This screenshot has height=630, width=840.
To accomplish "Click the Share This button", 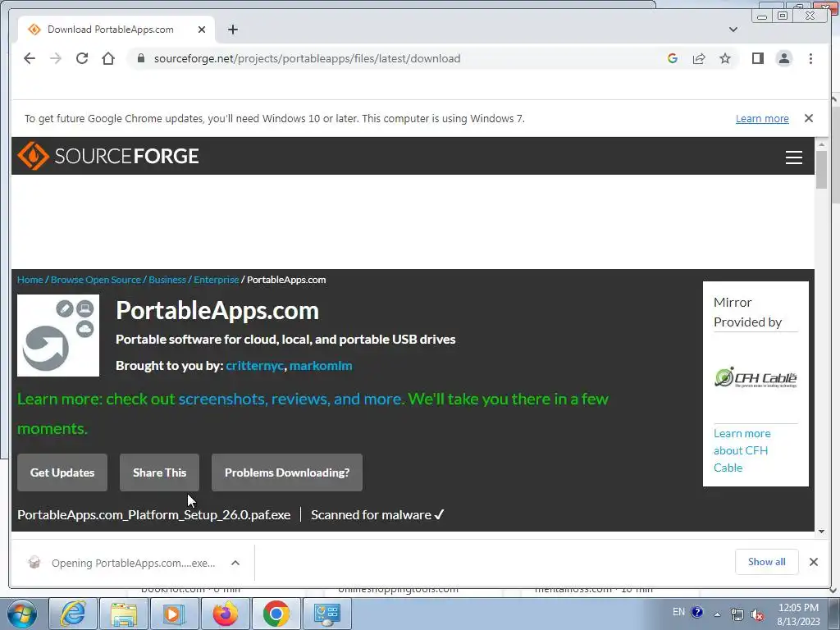I will [x=160, y=472].
